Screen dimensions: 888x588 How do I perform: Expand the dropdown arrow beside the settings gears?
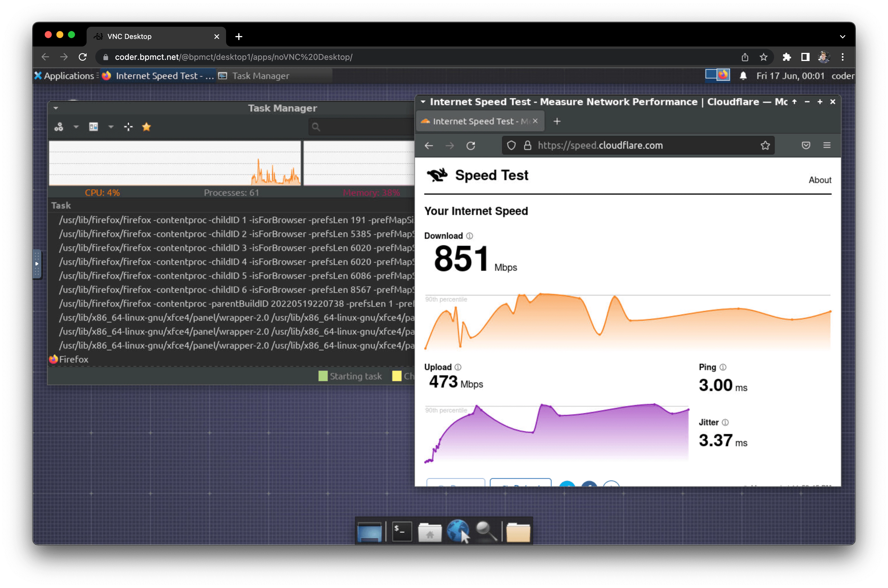76,127
